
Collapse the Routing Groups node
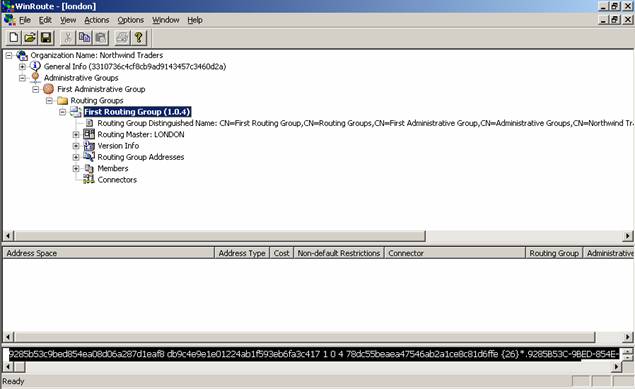click(x=49, y=100)
